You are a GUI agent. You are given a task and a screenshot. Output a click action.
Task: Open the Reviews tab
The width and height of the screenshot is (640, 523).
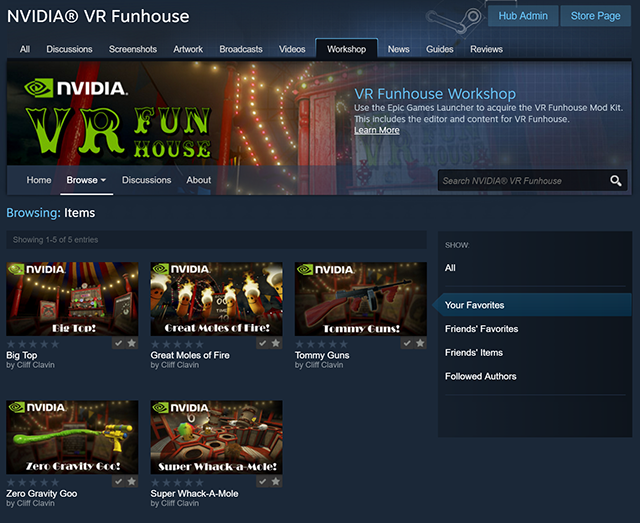487,49
